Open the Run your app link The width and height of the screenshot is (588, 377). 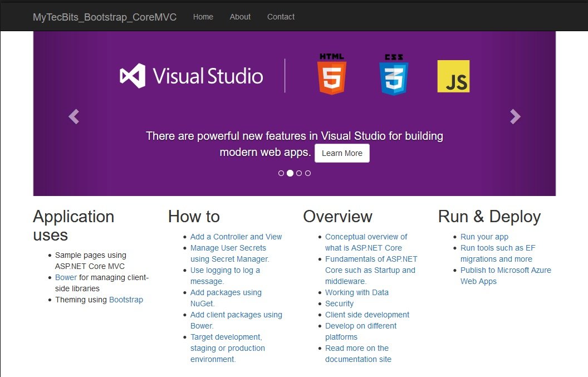(484, 237)
